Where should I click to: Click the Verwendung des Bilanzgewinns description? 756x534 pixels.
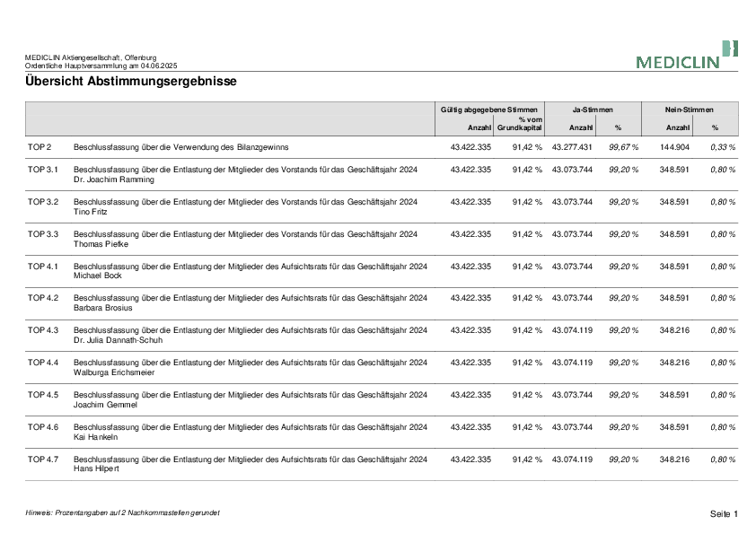(x=180, y=147)
